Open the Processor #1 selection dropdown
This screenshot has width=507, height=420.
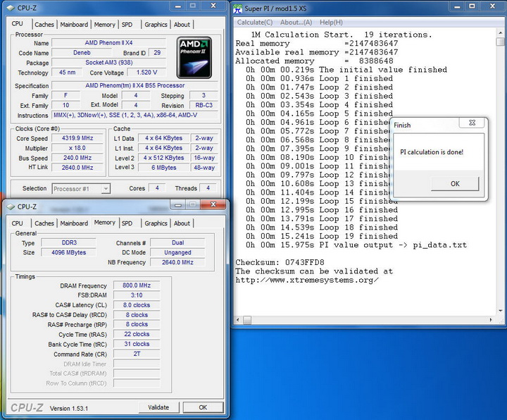point(106,189)
